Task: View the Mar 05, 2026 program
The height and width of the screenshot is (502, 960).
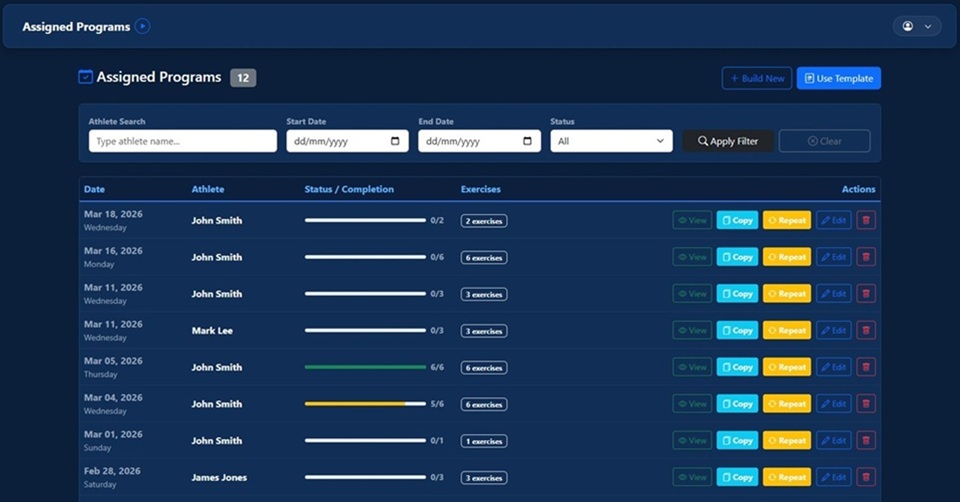Action: (692, 367)
